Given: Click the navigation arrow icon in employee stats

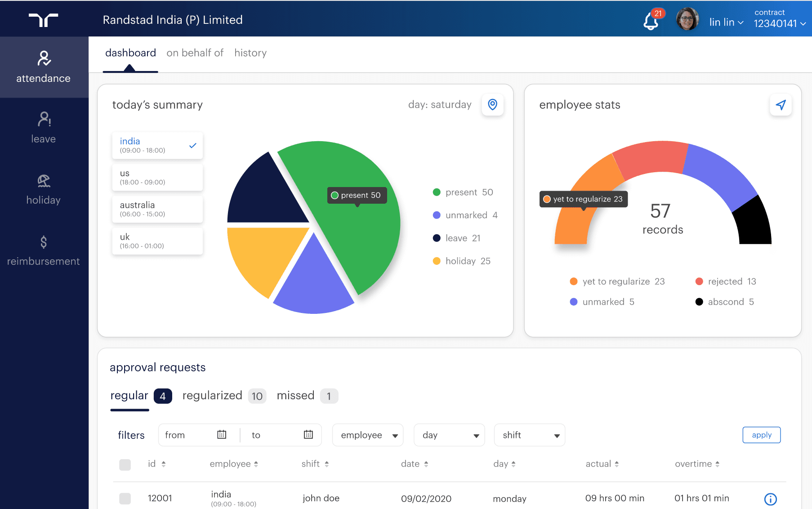Looking at the screenshot, I should [781, 105].
